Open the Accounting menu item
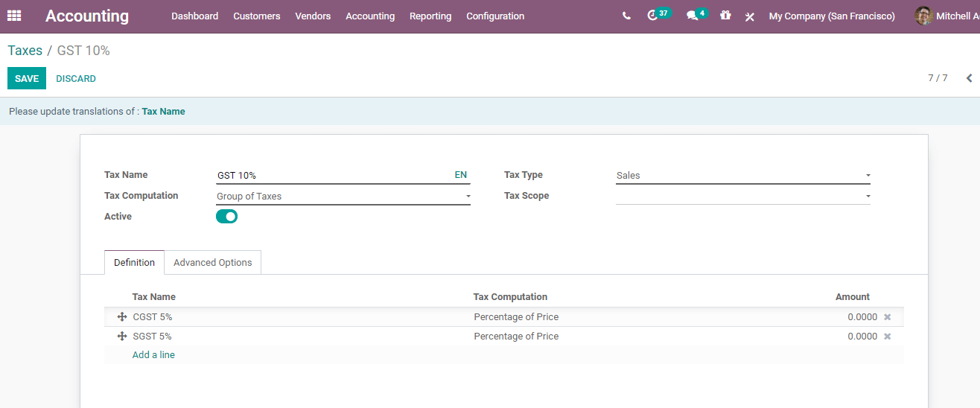The width and height of the screenshot is (980, 408). (x=370, y=16)
